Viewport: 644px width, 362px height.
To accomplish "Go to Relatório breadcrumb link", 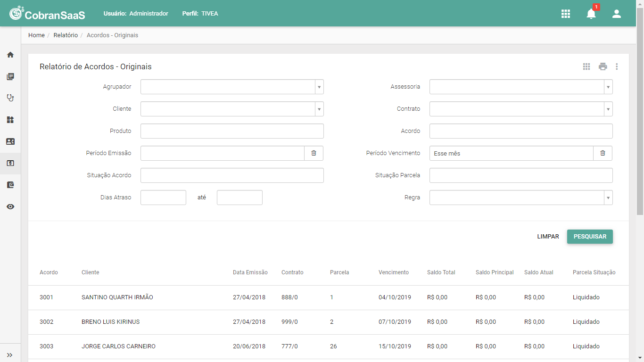I will [x=66, y=35].
